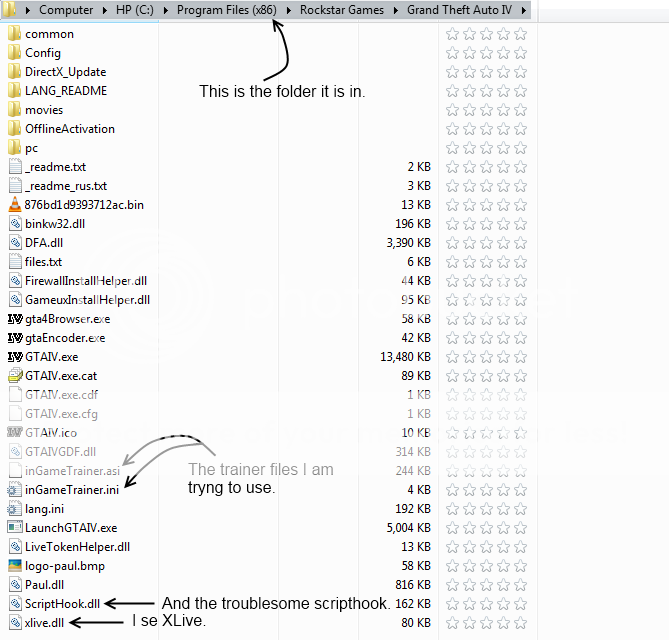The height and width of the screenshot is (640, 669).
Task: Open the DirectX_Update folder
Action: tap(65, 72)
